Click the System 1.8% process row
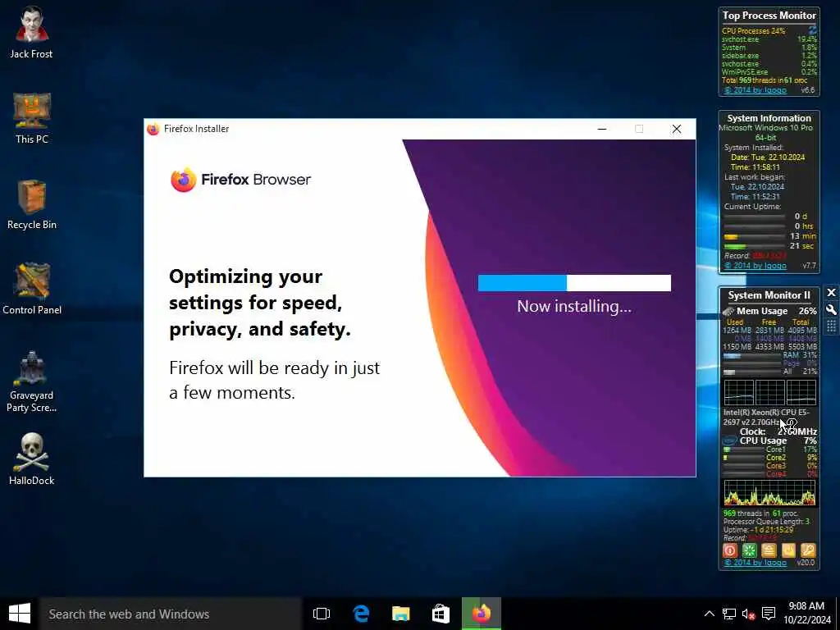Screen dimensions: 840x630 tap(769, 47)
